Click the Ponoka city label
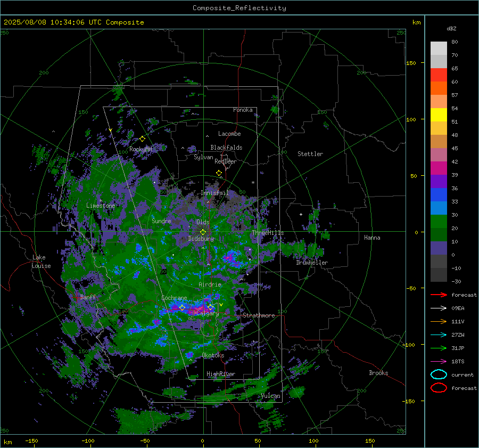 (243, 110)
